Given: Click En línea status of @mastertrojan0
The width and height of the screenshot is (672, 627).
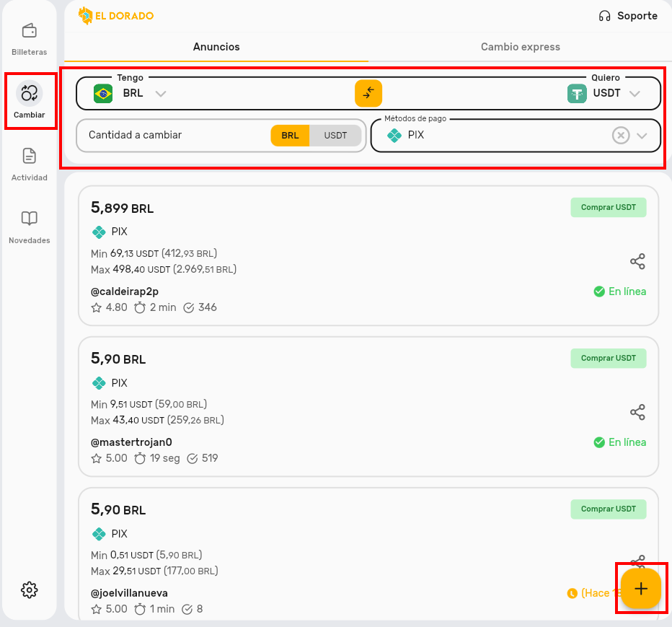Looking at the screenshot, I should (x=619, y=442).
